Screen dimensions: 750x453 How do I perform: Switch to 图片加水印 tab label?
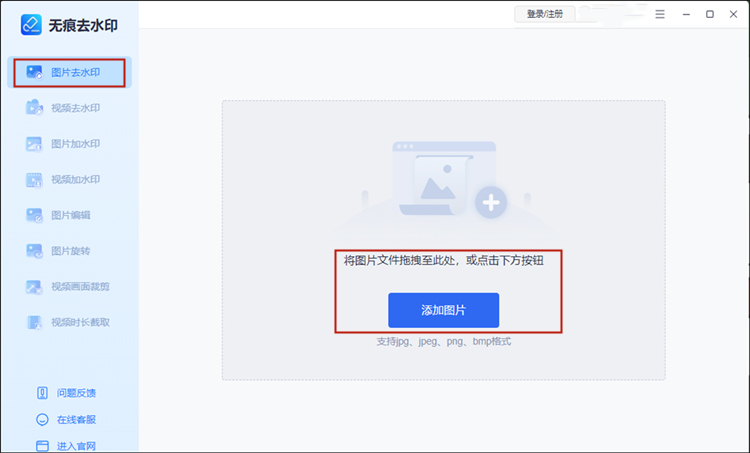pyautogui.click(x=76, y=144)
